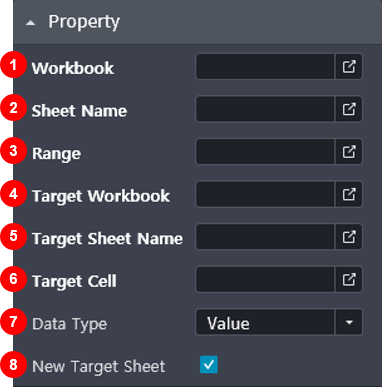The height and width of the screenshot is (387, 382).
Task: Expand the Data Type dropdown arrow
Action: pyautogui.click(x=349, y=322)
